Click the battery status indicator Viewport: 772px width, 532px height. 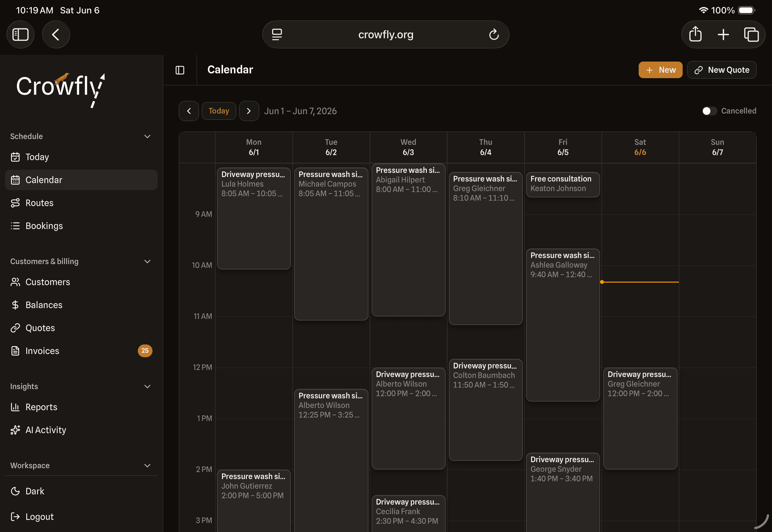[x=746, y=10]
